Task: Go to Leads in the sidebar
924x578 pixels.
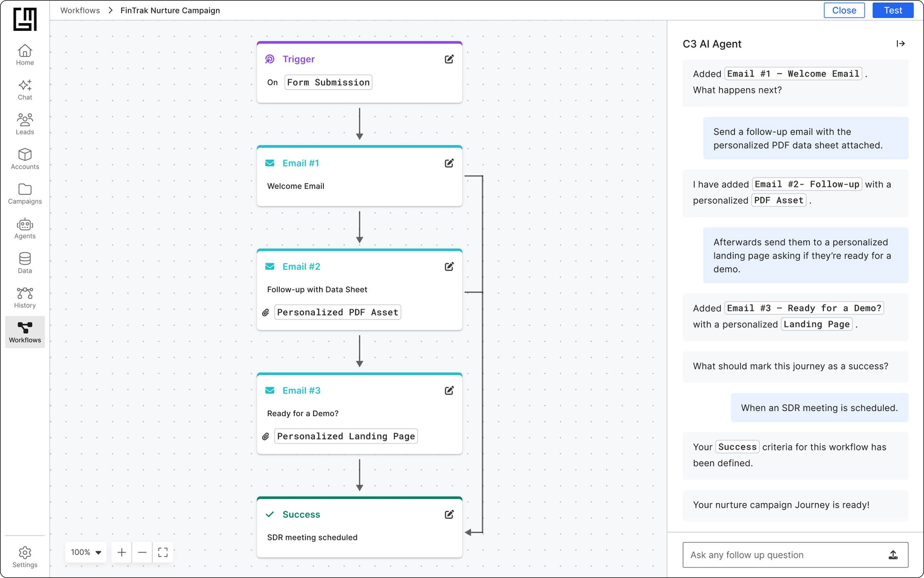Action: tap(25, 124)
